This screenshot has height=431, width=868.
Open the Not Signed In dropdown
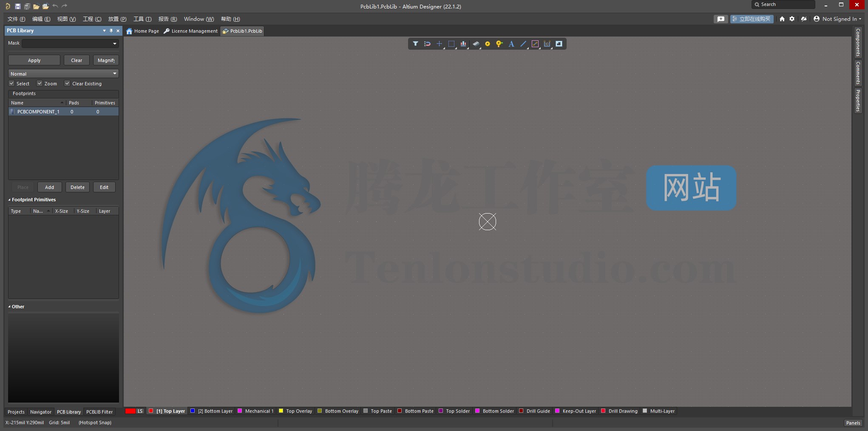[837, 19]
